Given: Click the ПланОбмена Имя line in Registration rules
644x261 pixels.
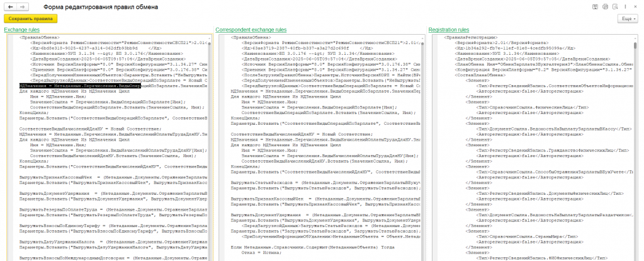Looking at the screenshot, I should pyautogui.click(x=543, y=64).
